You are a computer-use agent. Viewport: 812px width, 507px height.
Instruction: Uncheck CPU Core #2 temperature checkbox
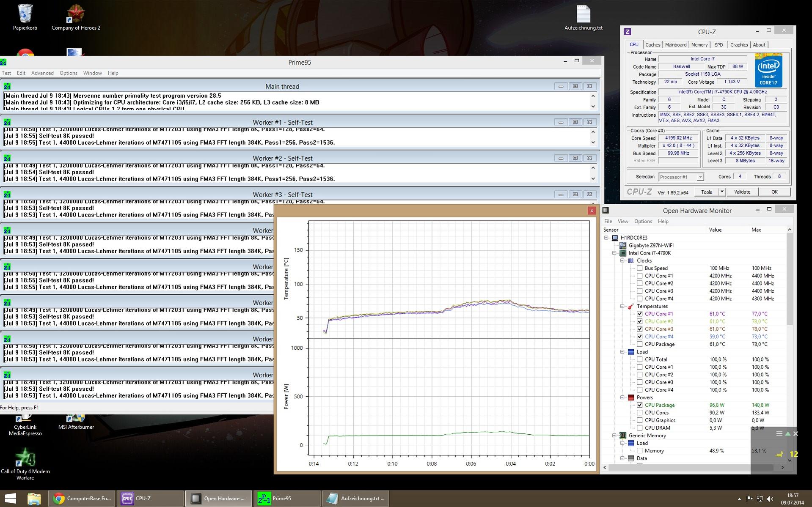639,321
